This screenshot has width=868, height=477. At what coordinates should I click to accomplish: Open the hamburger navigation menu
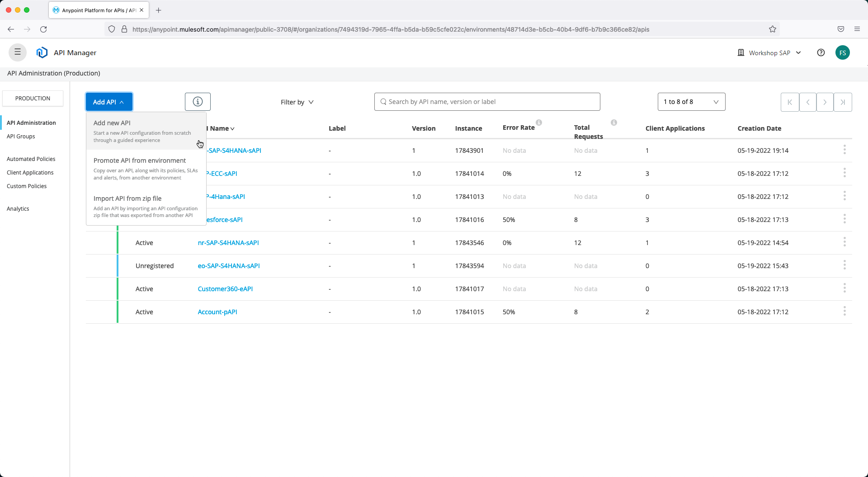(18, 52)
